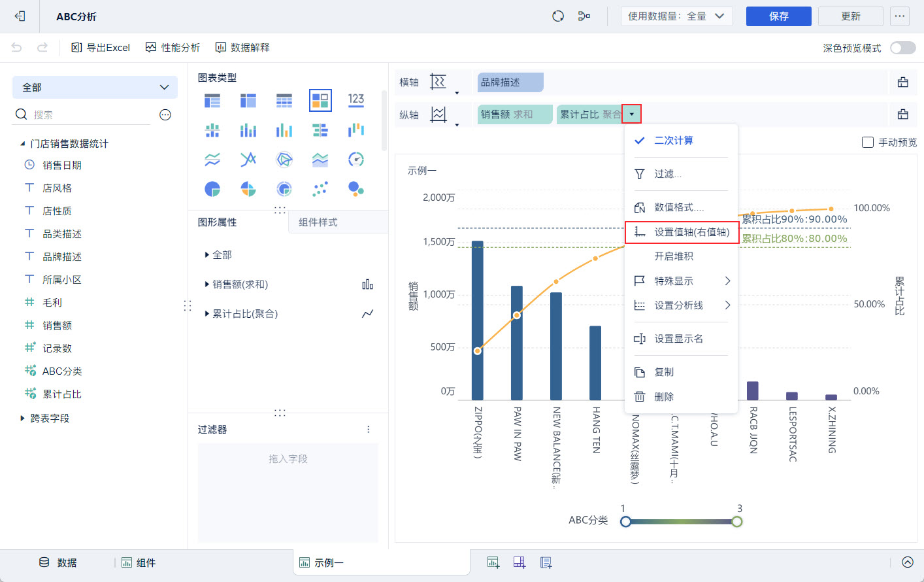Click the exit-editor arrow icon in the header

[x=20, y=16]
